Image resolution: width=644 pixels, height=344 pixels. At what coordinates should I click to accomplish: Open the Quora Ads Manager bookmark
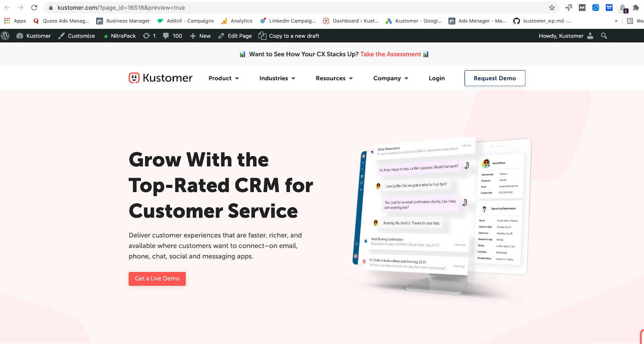click(x=61, y=21)
